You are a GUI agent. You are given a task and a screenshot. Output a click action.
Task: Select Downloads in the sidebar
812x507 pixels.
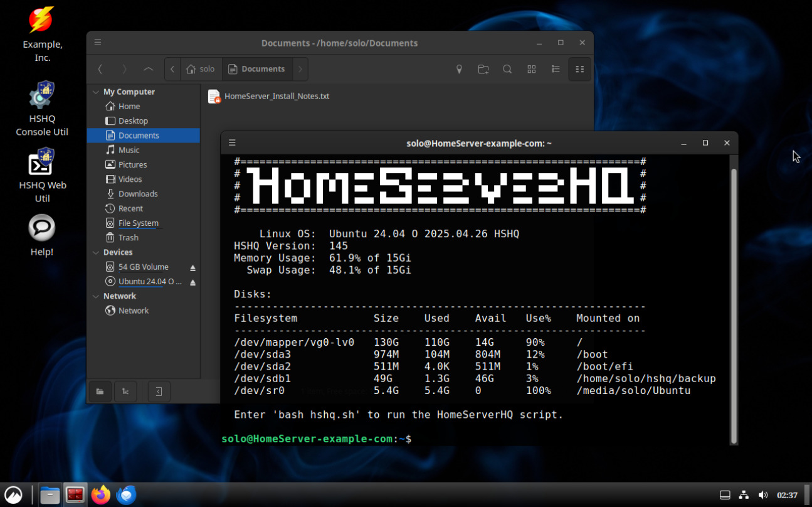(x=137, y=194)
